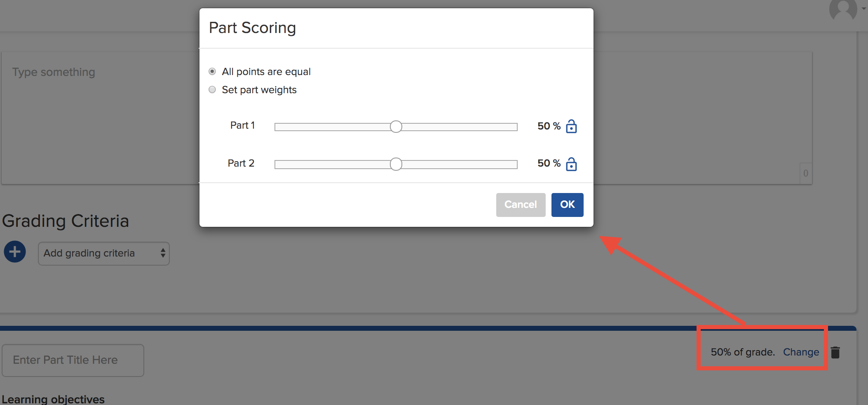Select the "Set part weights" radio button

tap(212, 89)
